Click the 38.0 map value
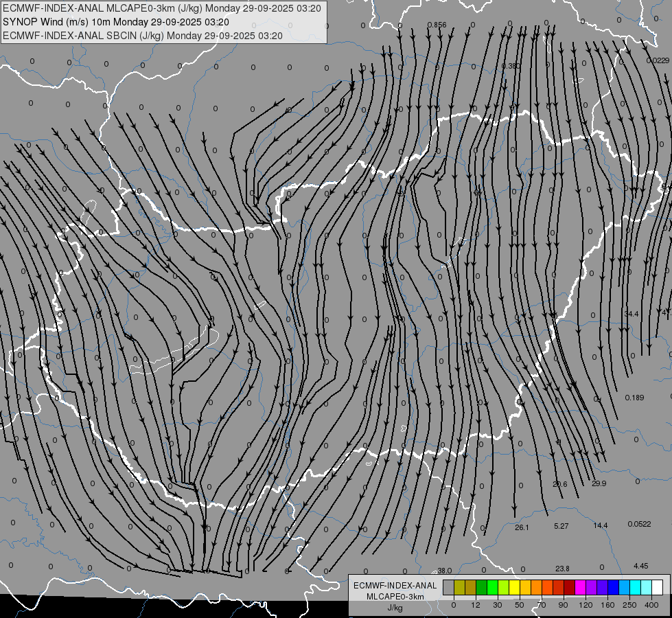The width and height of the screenshot is (672, 618). [x=444, y=571]
